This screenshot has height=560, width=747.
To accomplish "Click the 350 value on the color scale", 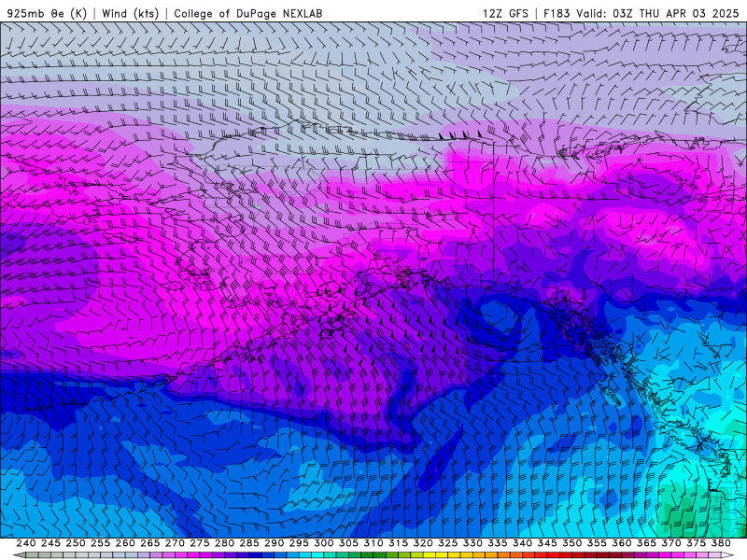I will [571, 543].
